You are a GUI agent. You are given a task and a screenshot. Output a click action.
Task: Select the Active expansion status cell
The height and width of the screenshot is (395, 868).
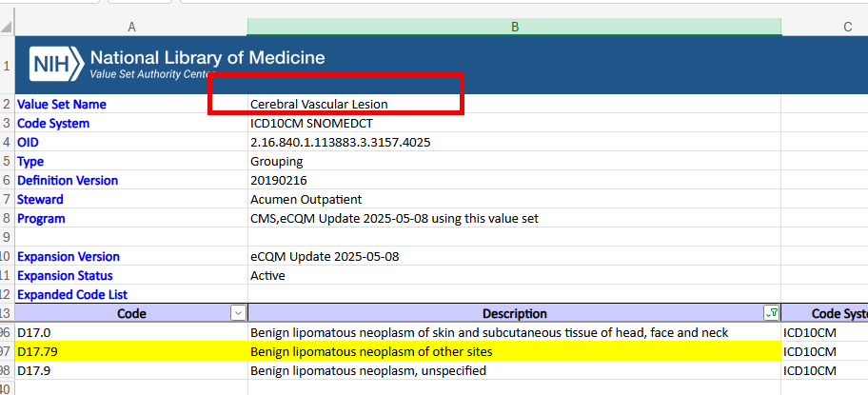(267, 275)
